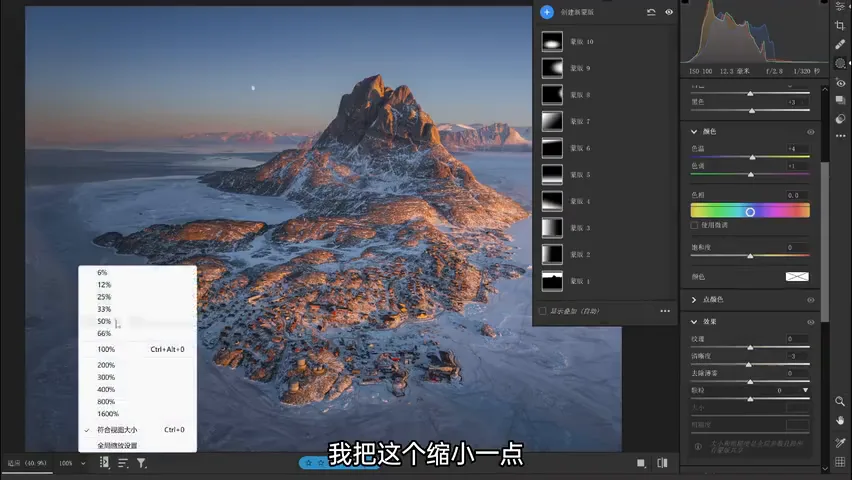Click the sort order icon in bottom bar
Viewport: 852px width, 480px height.
tap(123, 463)
